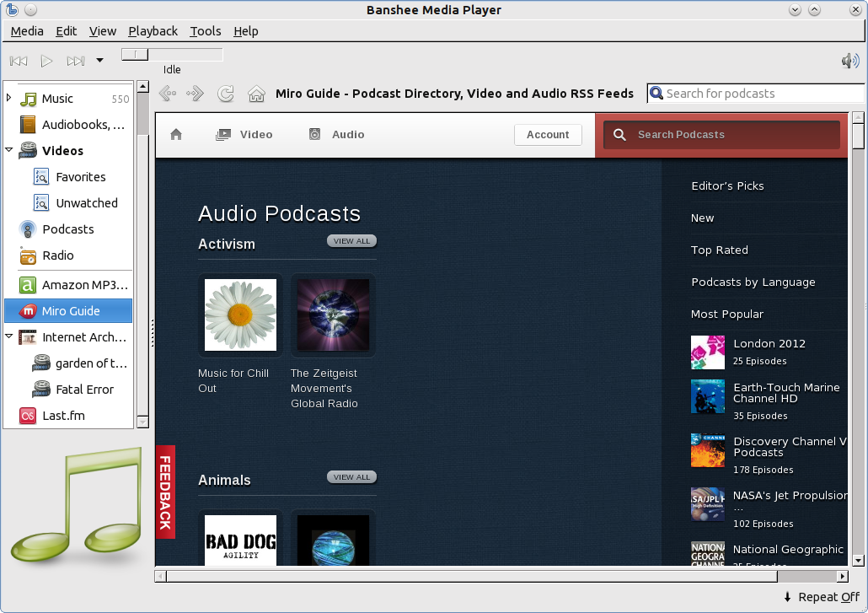Select the Podcasts source icon
Viewport: 868px width, 613px height.
point(28,229)
